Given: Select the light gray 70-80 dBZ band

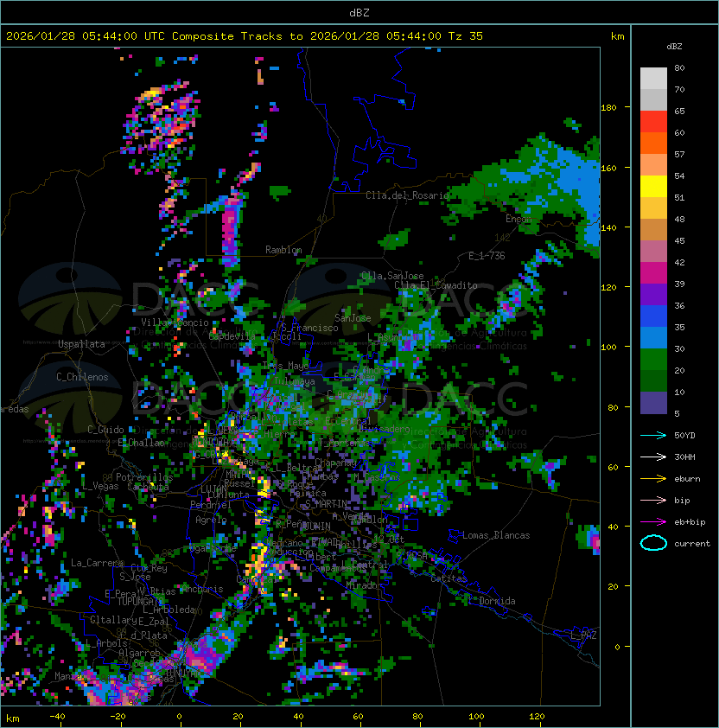Looking at the screenshot, I should [x=653, y=79].
